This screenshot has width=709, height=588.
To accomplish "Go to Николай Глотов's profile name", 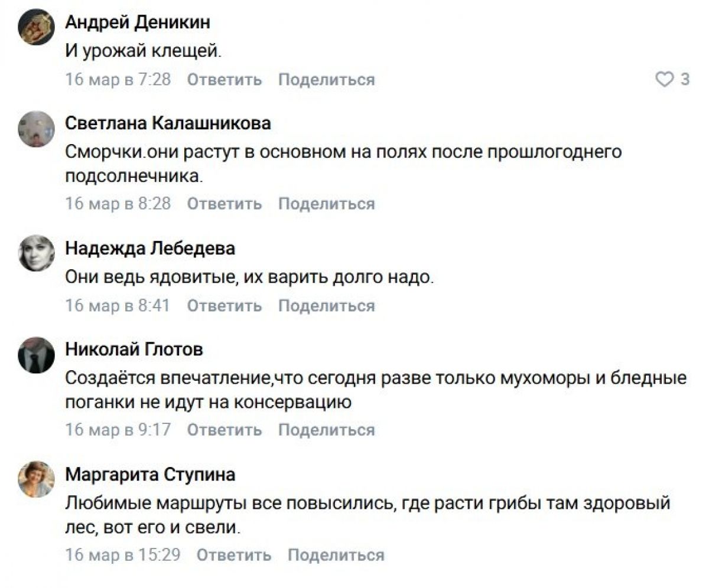I will 134,350.
